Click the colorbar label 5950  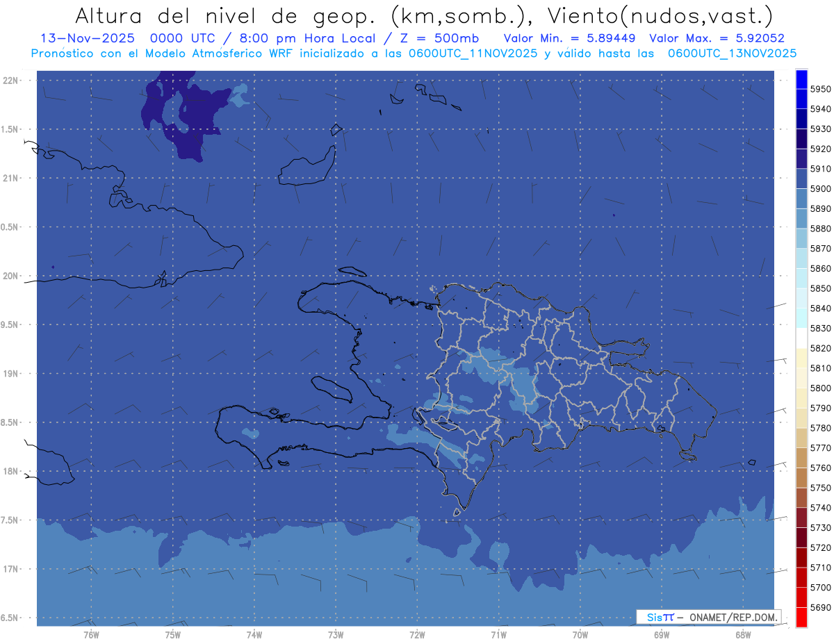[x=821, y=89]
